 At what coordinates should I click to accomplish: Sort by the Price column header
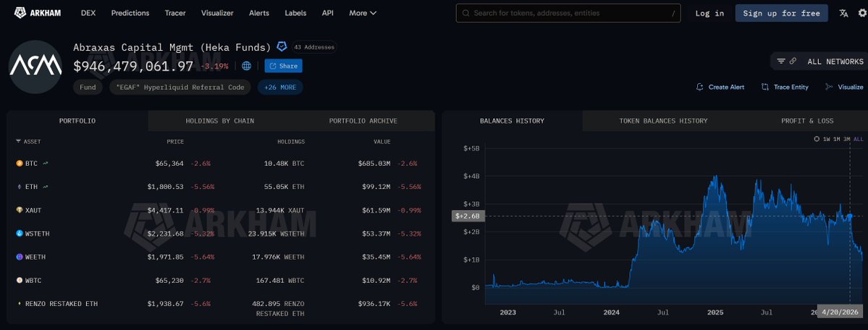pos(175,142)
